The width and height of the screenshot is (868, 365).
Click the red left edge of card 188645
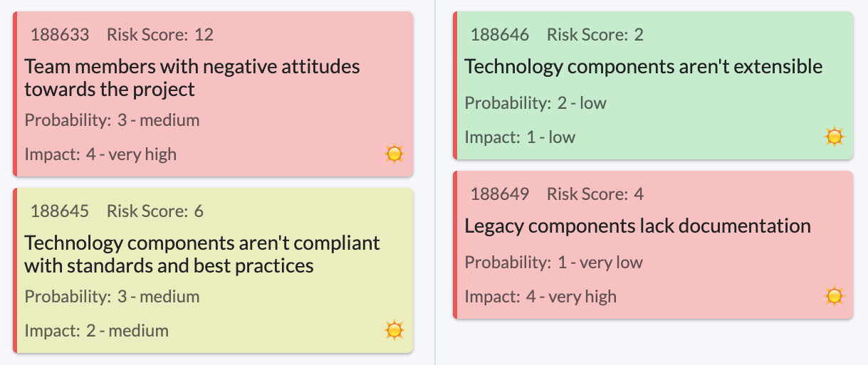[15, 270]
